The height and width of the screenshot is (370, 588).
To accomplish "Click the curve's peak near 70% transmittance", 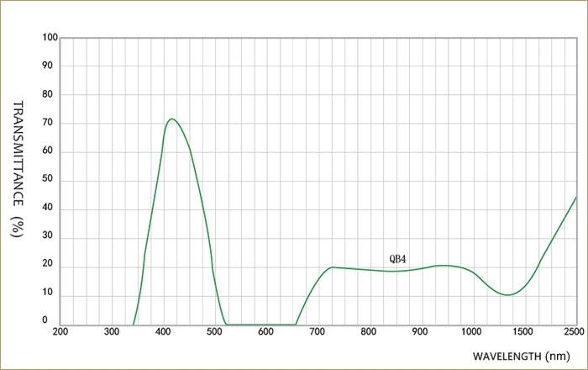I will click(171, 119).
